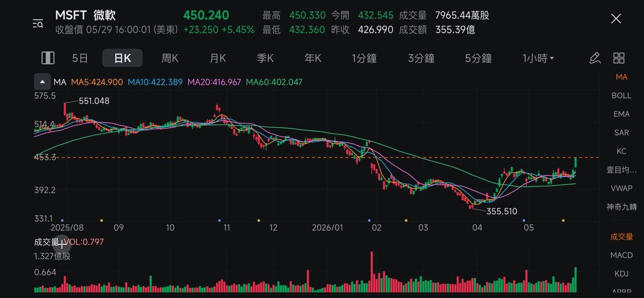Click the 355.510 low price label
Screen dimensions: 644x298
click(502, 211)
